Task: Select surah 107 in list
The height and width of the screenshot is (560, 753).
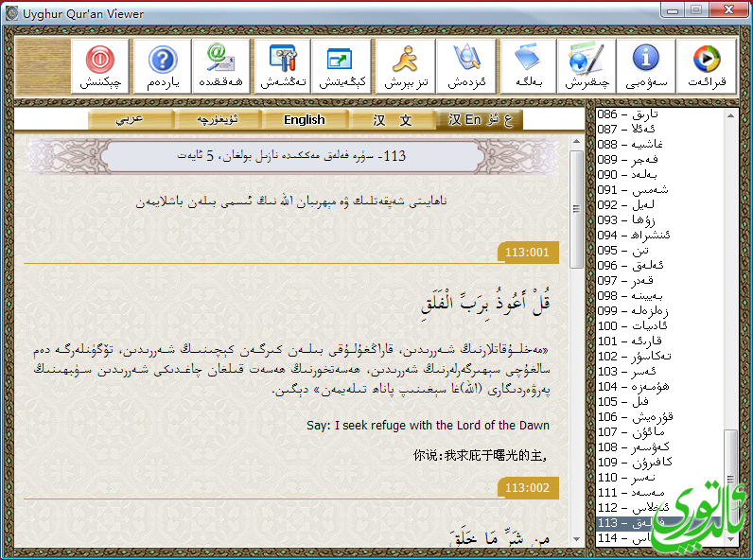Action: click(659, 431)
